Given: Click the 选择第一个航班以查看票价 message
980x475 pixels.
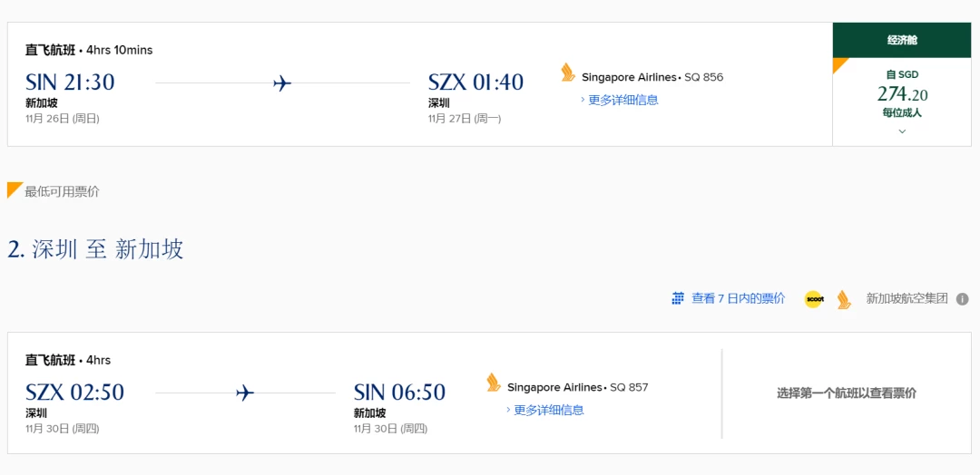Looking at the screenshot, I should [847, 393].
